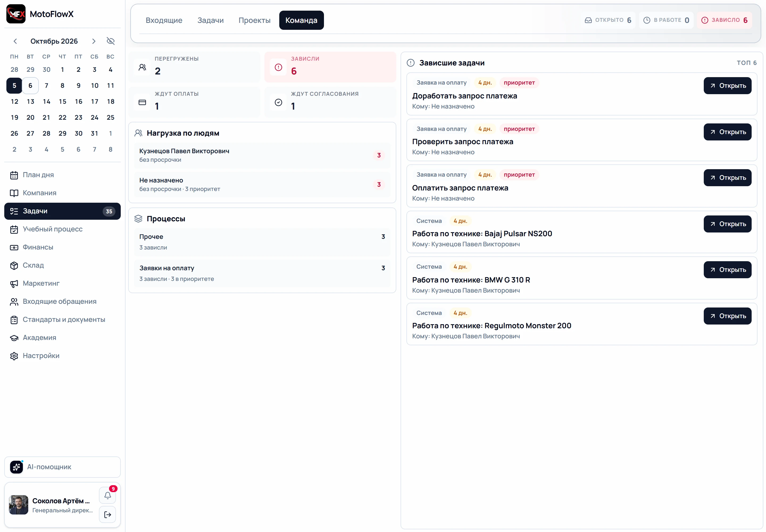Click the Открыто 6 status chip

(608, 20)
